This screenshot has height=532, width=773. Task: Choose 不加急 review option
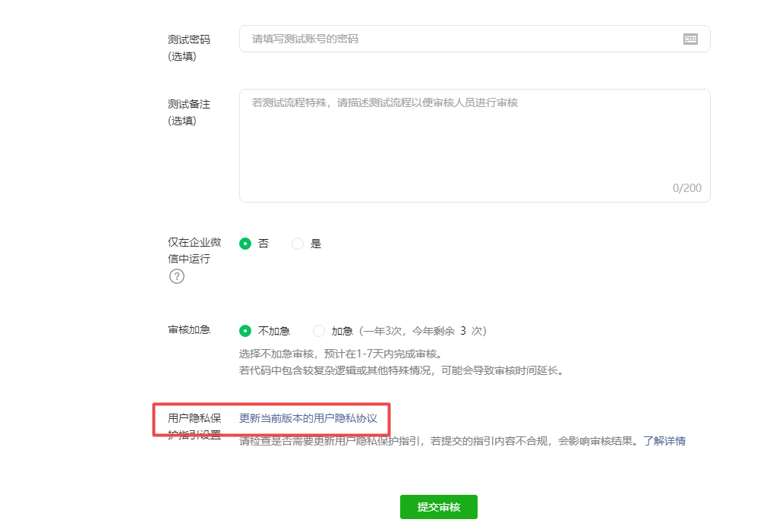click(245, 331)
